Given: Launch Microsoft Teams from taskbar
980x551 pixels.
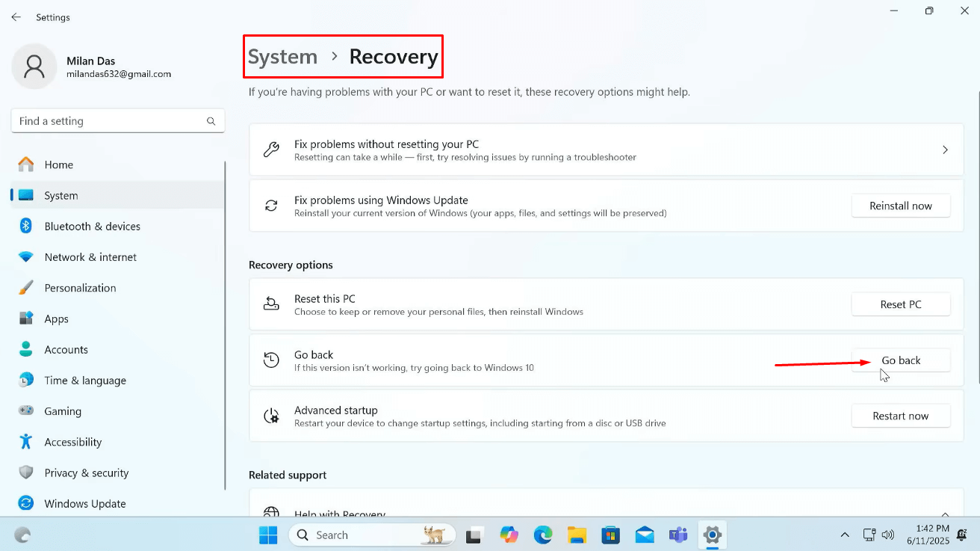Looking at the screenshot, I should [x=678, y=535].
